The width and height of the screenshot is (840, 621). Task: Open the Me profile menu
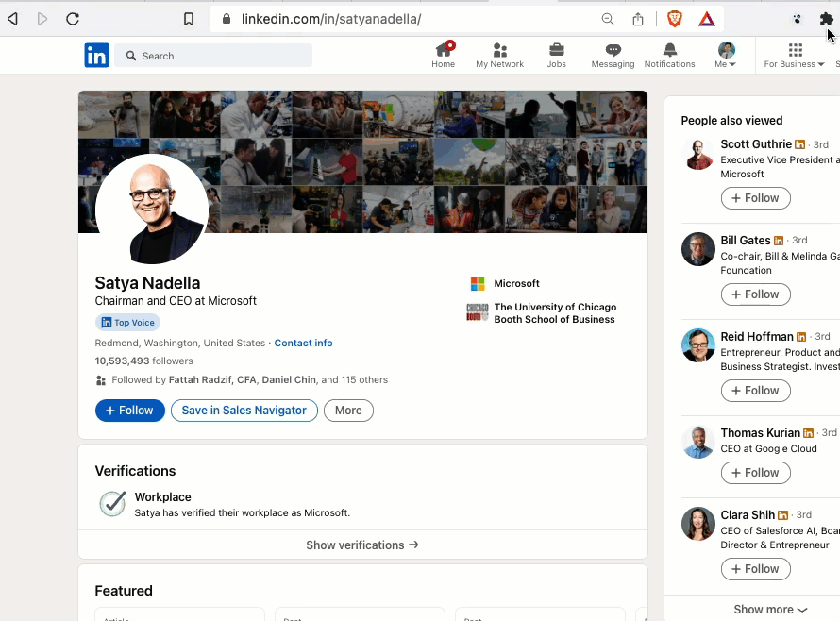726,55
